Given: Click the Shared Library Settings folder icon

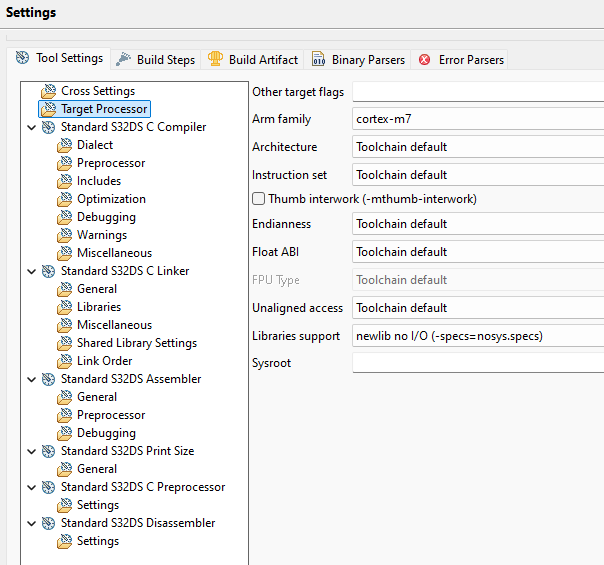Looking at the screenshot, I should [x=64, y=344].
